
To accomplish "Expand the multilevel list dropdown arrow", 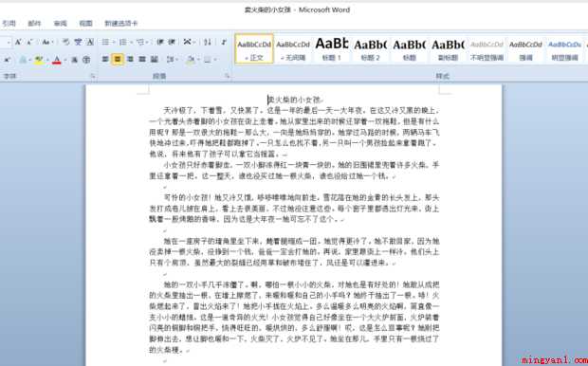I will [147, 43].
